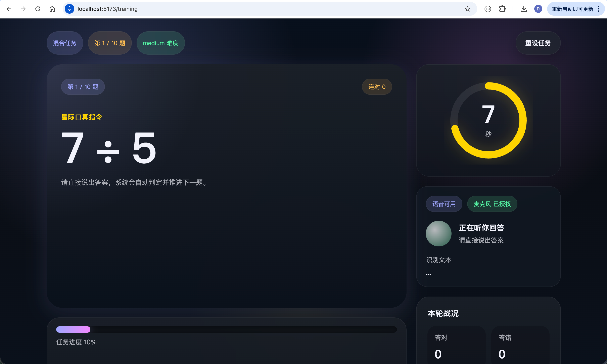Click the 混合任务 pill

tap(65, 43)
